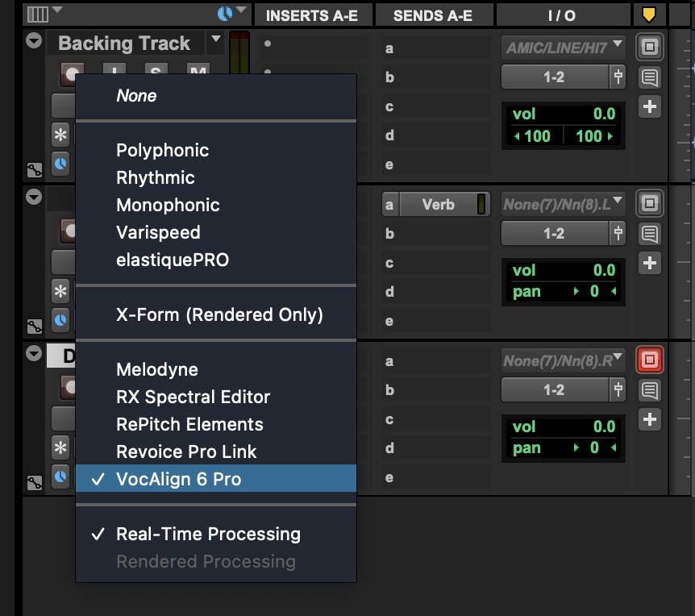Click the second track's object view icon
This screenshot has width=695, height=616.
click(650, 203)
